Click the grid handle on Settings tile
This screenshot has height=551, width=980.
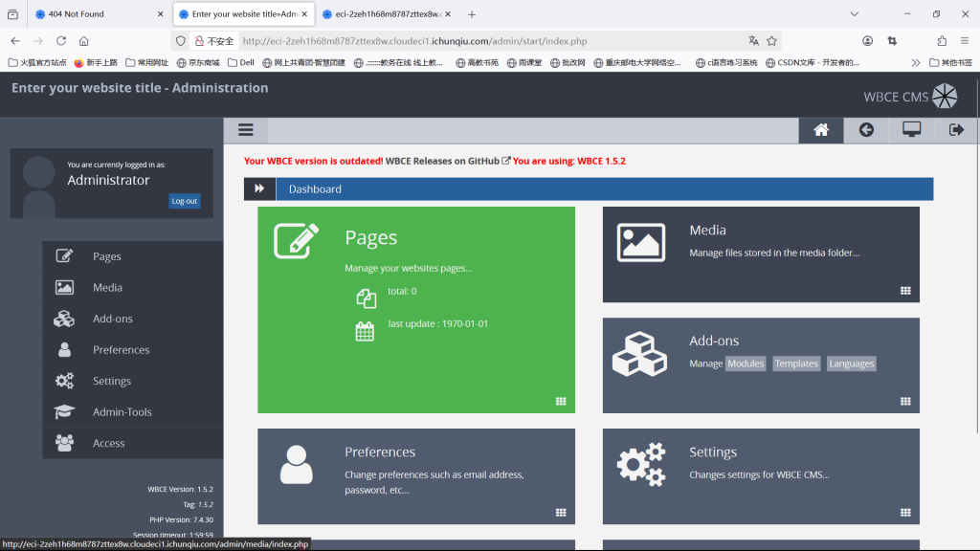tap(905, 513)
